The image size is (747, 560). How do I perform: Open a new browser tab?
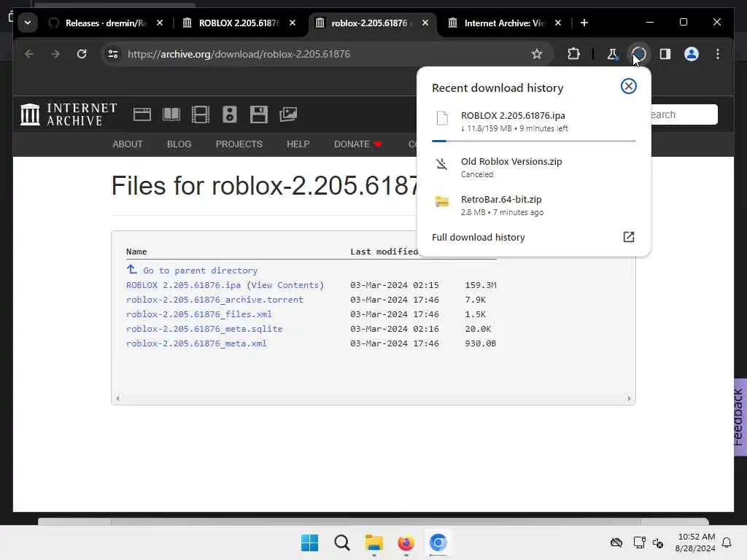pos(584,23)
